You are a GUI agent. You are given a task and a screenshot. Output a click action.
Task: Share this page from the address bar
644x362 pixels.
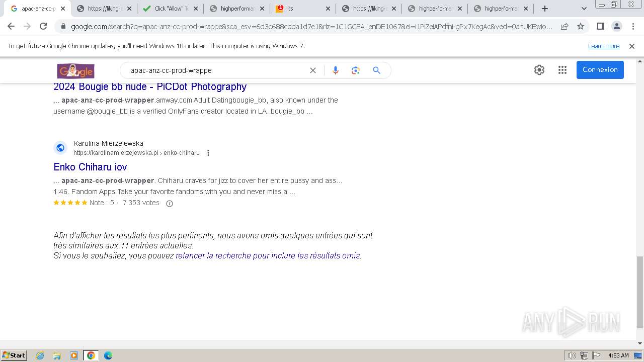pyautogui.click(x=565, y=26)
